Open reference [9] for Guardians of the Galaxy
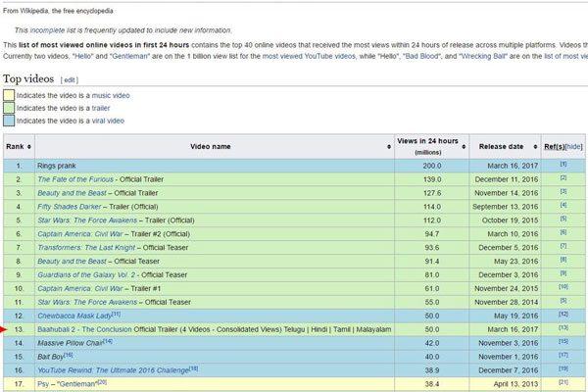Viewport: 588px width, 392px height. [563, 273]
